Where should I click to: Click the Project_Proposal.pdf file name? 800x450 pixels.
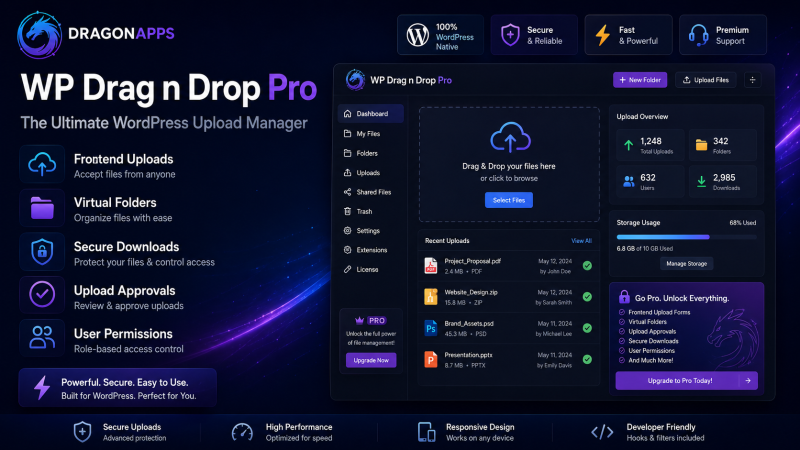tap(472, 261)
